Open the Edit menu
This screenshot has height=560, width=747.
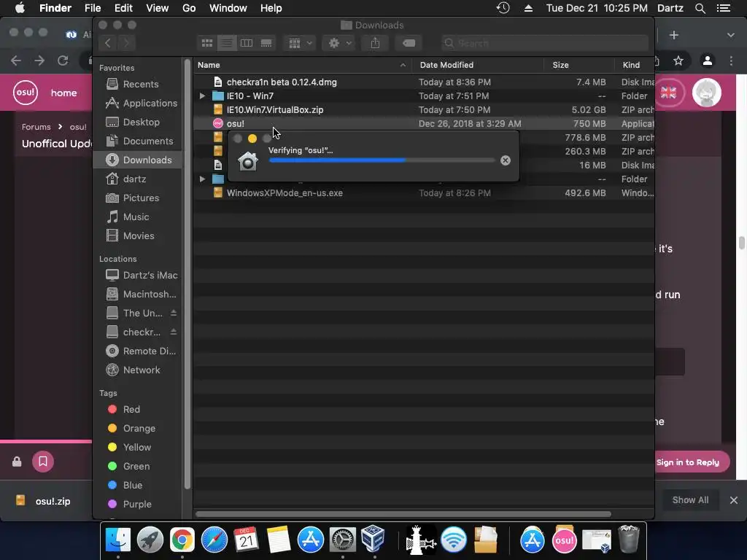tap(123, 8)
